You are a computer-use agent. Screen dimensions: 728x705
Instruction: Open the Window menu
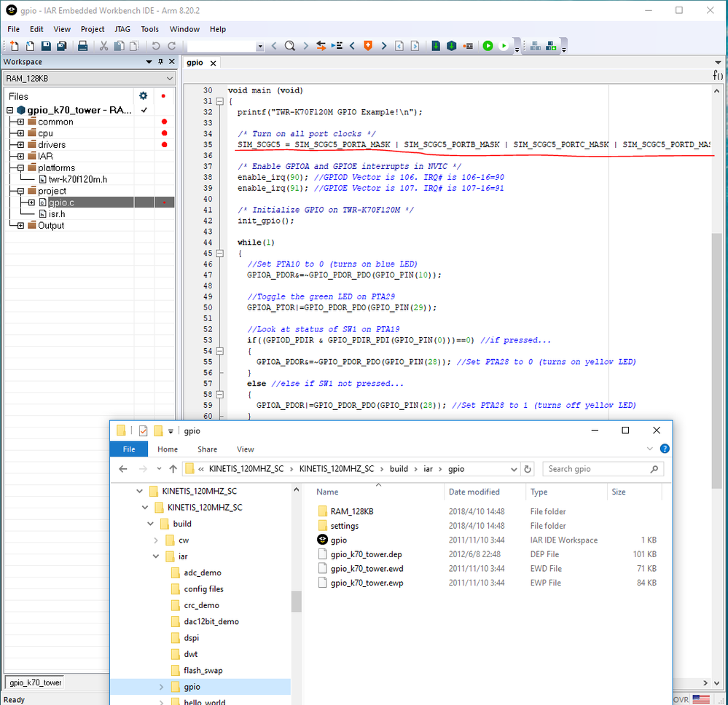[x=184, y=29]
